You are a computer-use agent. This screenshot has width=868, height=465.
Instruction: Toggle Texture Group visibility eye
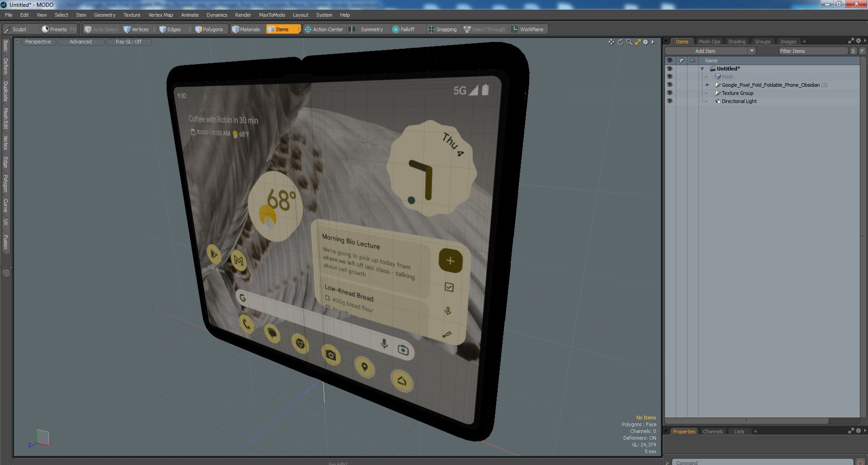[x=669, y=93]
